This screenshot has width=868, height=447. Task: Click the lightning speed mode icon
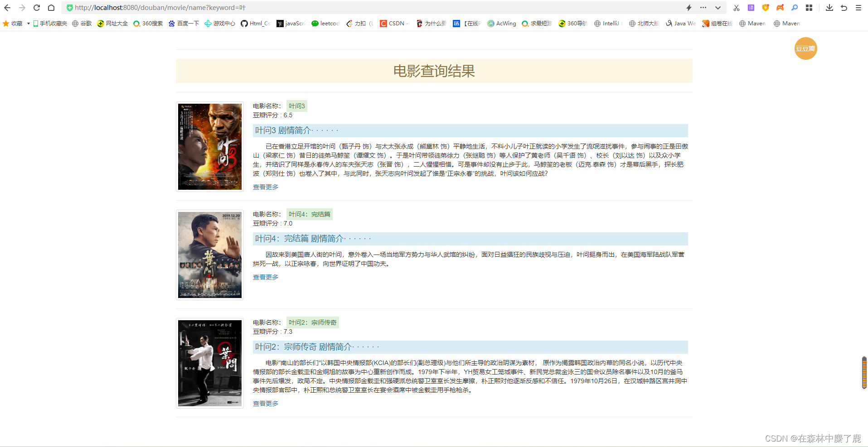(689, 8)
